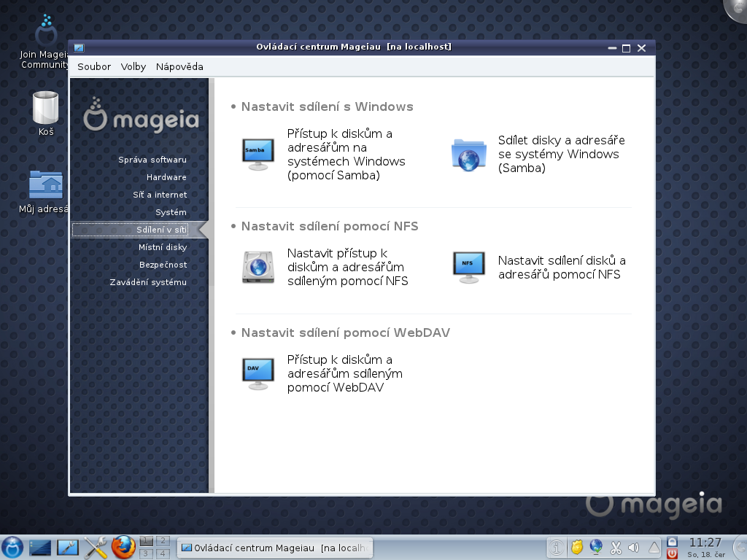The image size is (747, 560).
Task: Launch Firefox from the taskbar
Action: tap(123, 547)
